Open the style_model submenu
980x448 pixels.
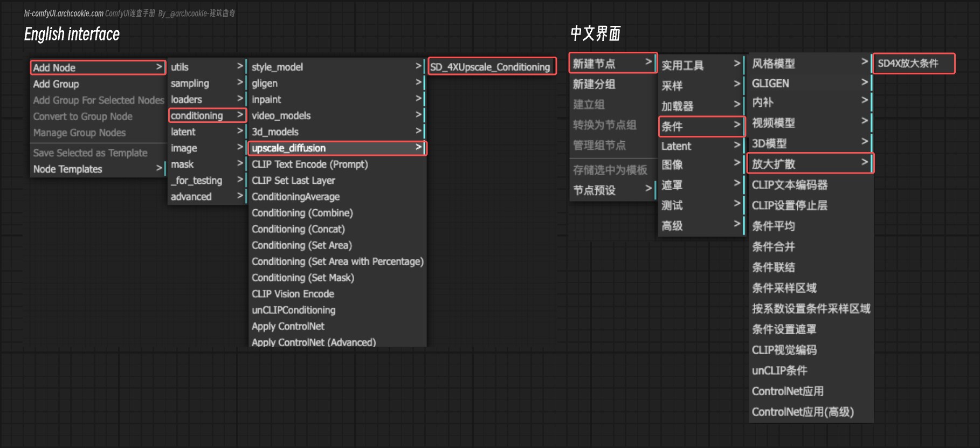pos(337,67)
